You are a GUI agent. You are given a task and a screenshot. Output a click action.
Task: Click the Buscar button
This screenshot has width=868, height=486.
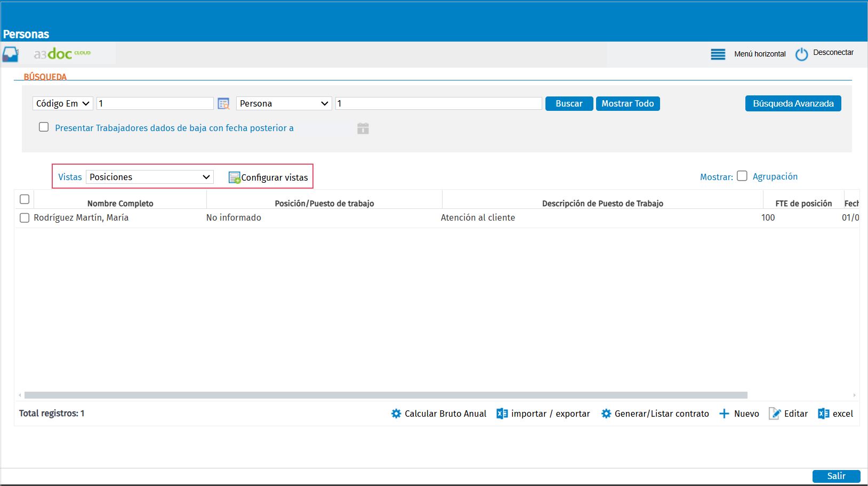point(569,103)
